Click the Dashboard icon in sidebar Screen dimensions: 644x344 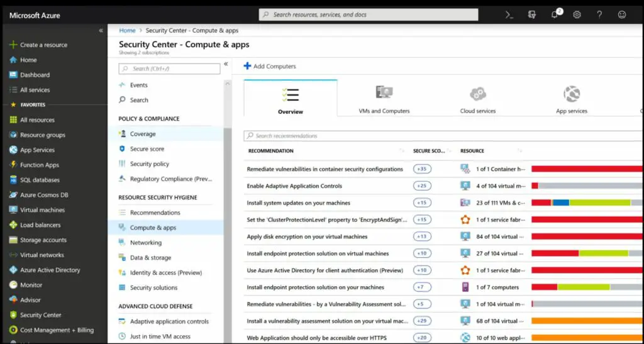pyautogui.click(x=13, y=75)
